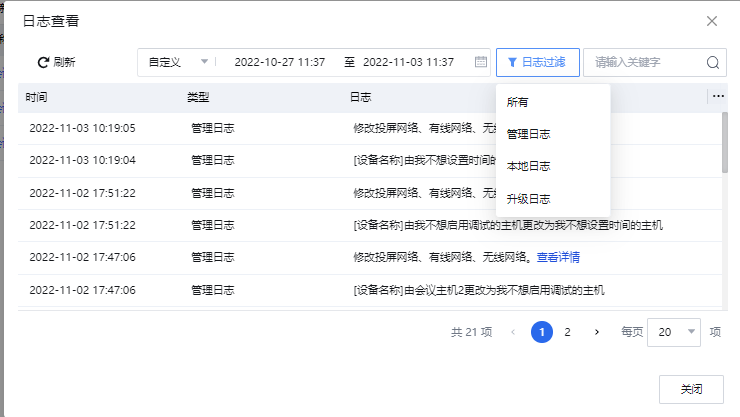
Task: Click the log list vertical scrollbar
Action: 724,145
